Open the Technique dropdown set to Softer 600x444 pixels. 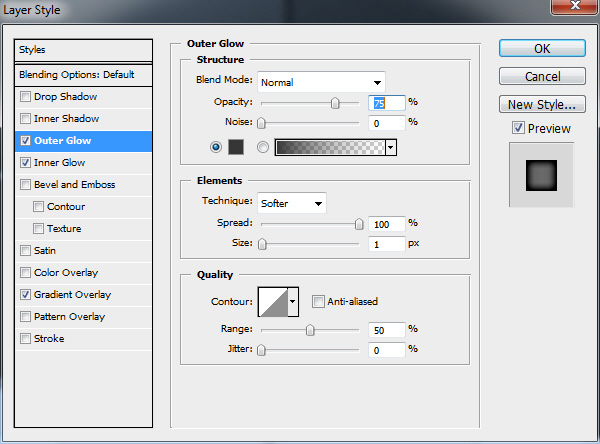(x=292, y=203)
